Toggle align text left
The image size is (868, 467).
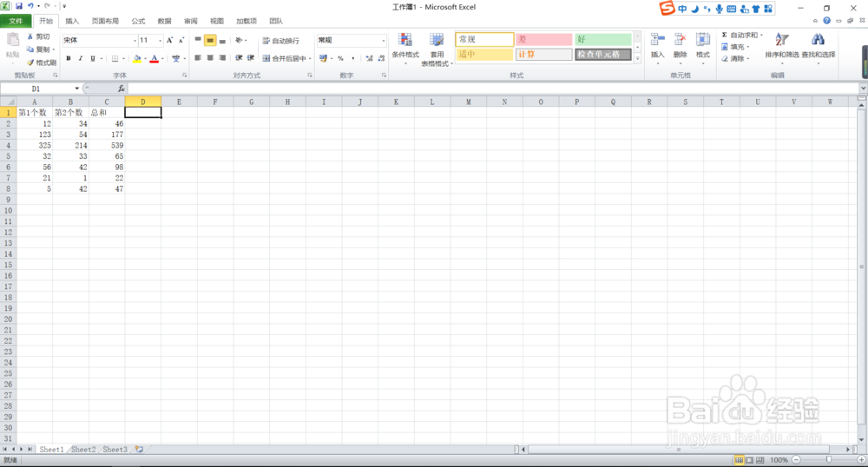click(x=198, y=58)
